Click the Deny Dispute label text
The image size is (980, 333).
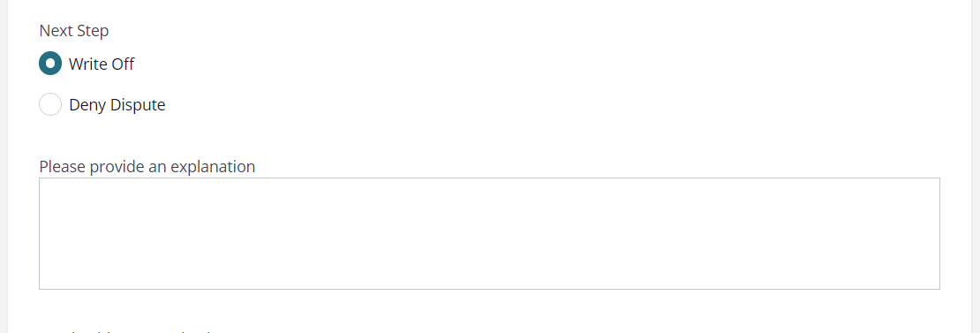coord(117,105)
